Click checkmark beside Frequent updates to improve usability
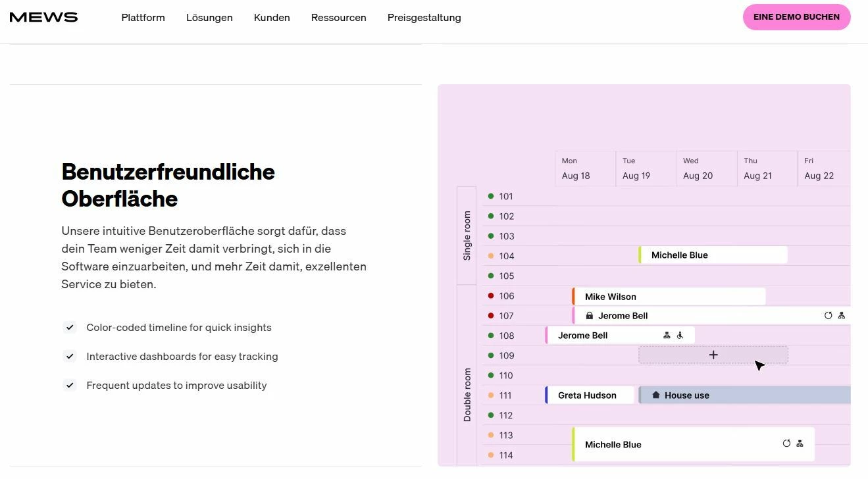This screenshot has height=479, width=868. pyautogui.click(x=70, y=386)
